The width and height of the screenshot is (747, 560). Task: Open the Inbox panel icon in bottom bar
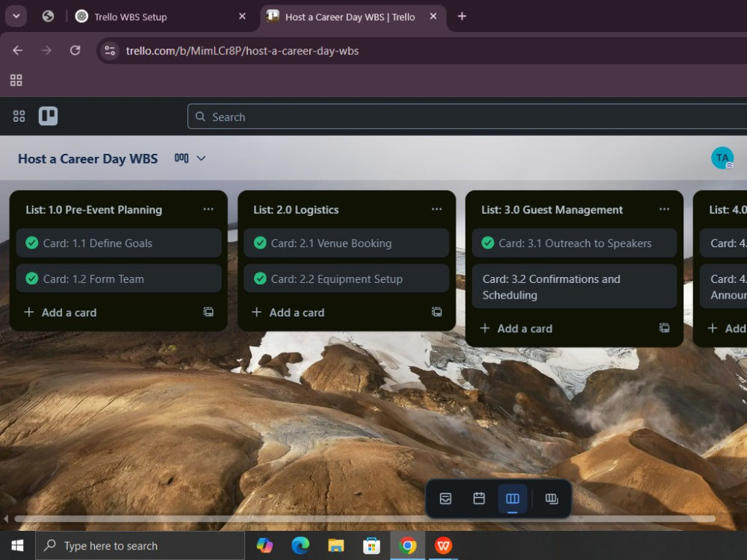click(445, 499)
